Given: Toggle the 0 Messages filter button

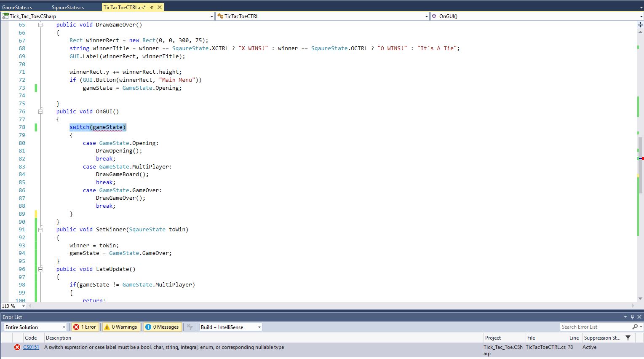Looking at the screenshot, I should [163, 327].
